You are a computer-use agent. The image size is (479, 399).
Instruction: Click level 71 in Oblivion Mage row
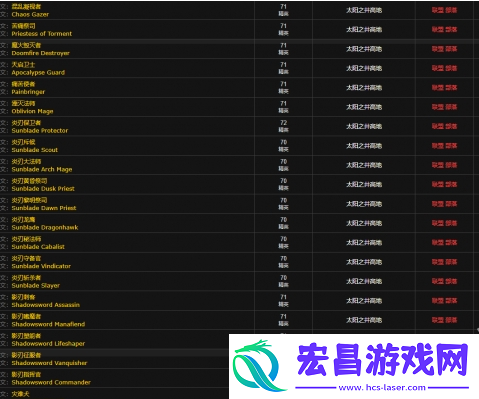click(283, 103)
